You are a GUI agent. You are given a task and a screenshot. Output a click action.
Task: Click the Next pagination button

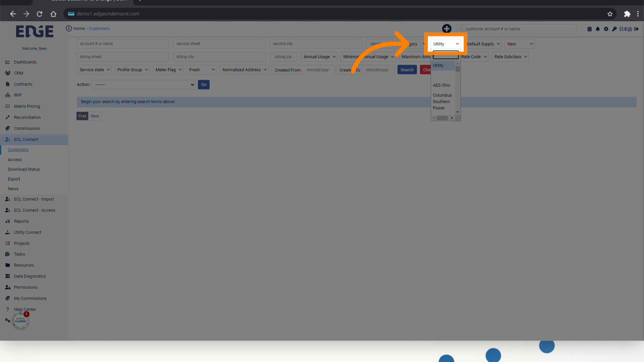coord(95,116)
